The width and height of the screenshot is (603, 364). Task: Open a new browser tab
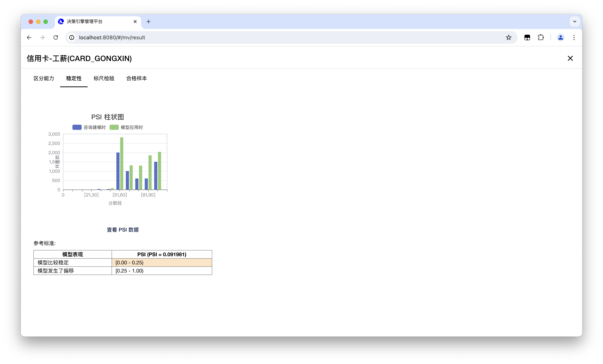click(x=148, y=22)
